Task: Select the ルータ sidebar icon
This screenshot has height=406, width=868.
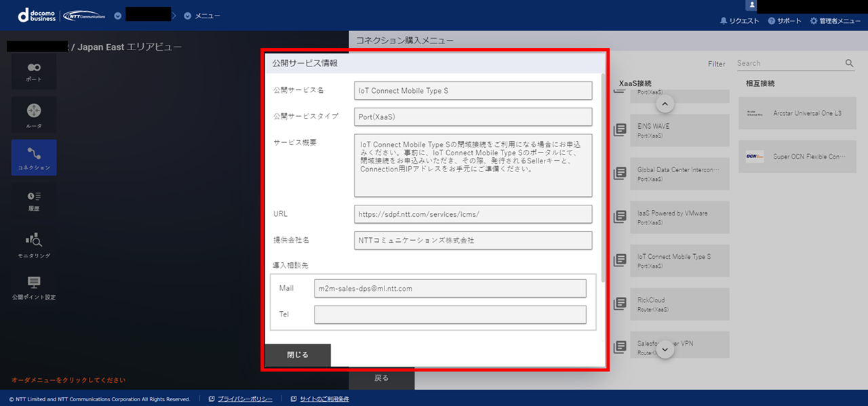Action: (x=34, y=114)
